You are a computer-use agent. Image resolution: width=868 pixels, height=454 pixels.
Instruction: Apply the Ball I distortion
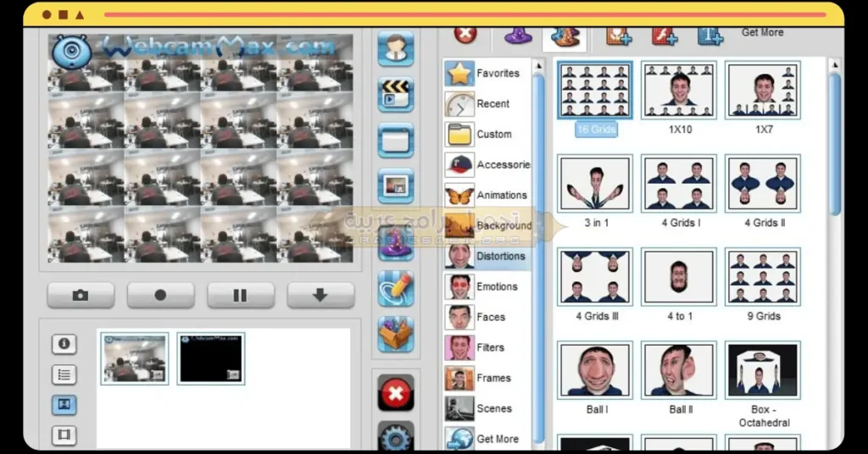[595, 370]
